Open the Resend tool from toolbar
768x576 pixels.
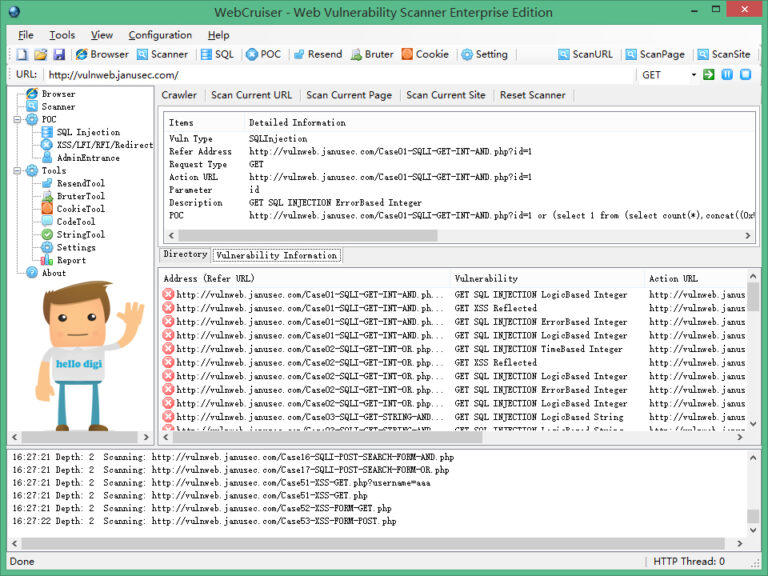318,54
